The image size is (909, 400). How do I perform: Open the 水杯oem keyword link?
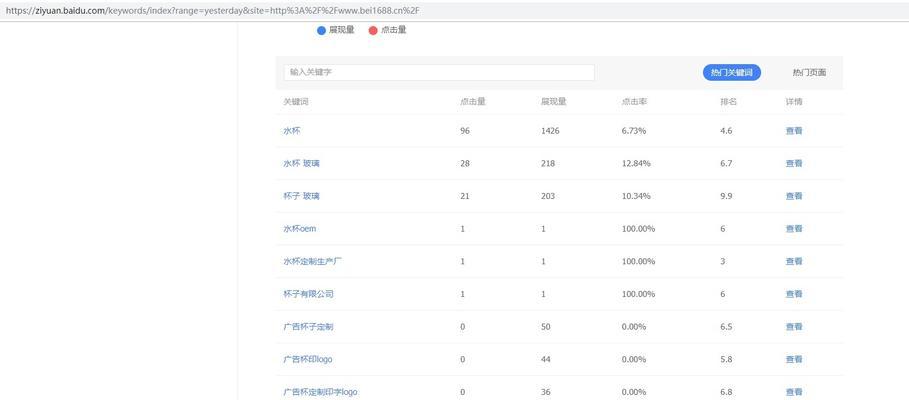tap(300, 229)
